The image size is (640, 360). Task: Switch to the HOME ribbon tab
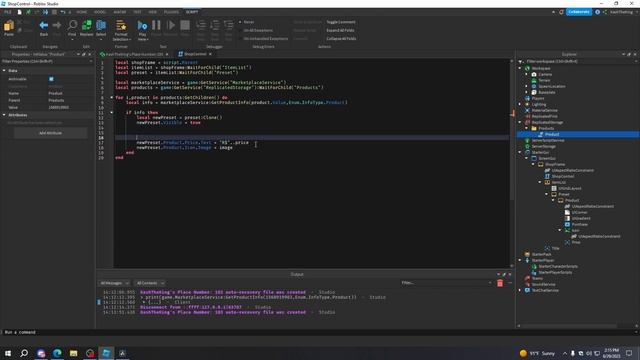82,12
